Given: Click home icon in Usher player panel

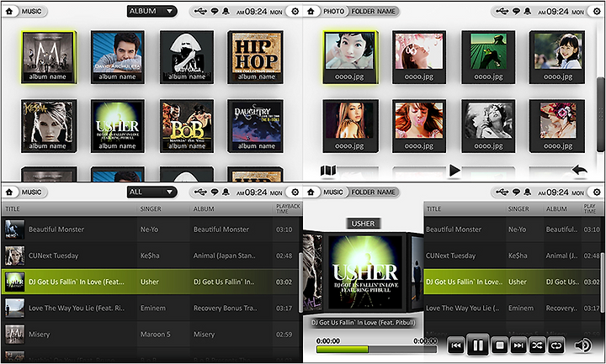Looking at the screenshot, I should coord(311,192).
